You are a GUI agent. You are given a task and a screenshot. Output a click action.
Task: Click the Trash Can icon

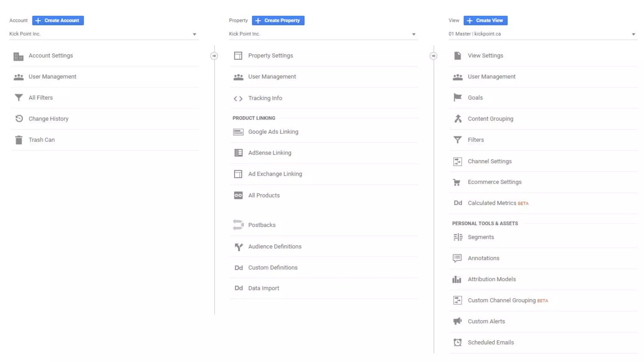tap(19, 140)
